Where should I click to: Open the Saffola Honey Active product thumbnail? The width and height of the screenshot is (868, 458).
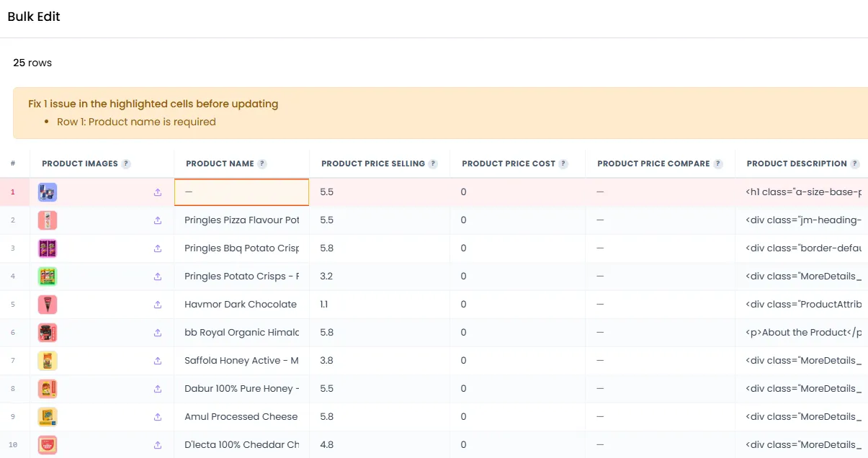coord(48,361)
